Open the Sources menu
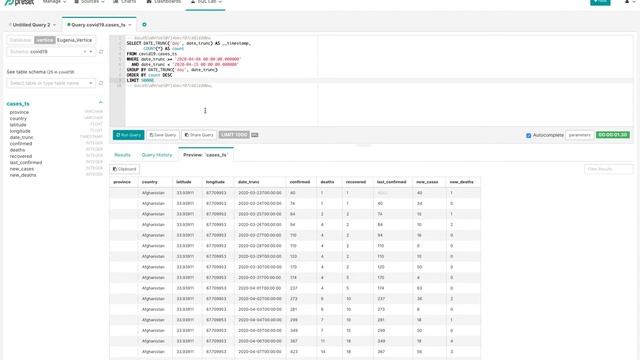The width and height of the screenshot is (640, 360). click(x=89, y=2)
